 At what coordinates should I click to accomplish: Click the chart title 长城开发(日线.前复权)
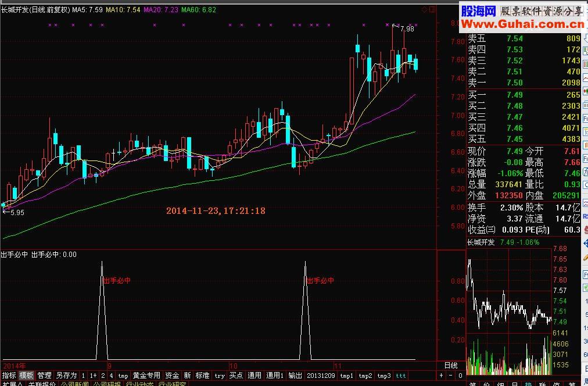[35, 10]
